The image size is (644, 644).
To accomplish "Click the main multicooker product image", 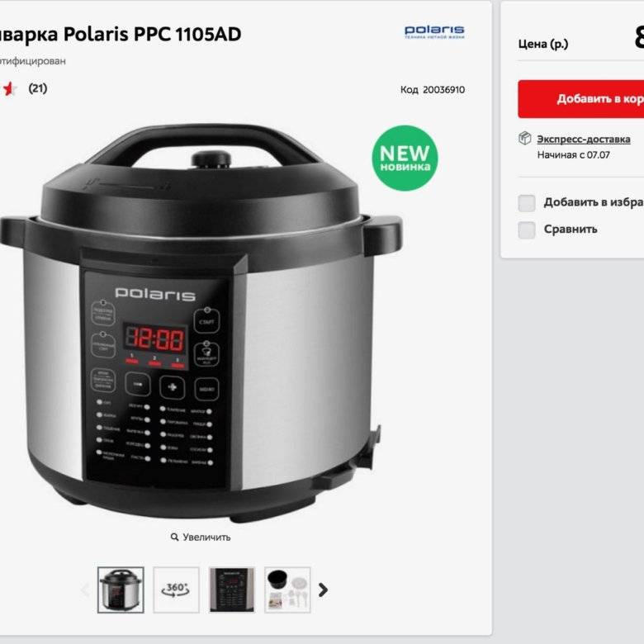I will (201, 322).
